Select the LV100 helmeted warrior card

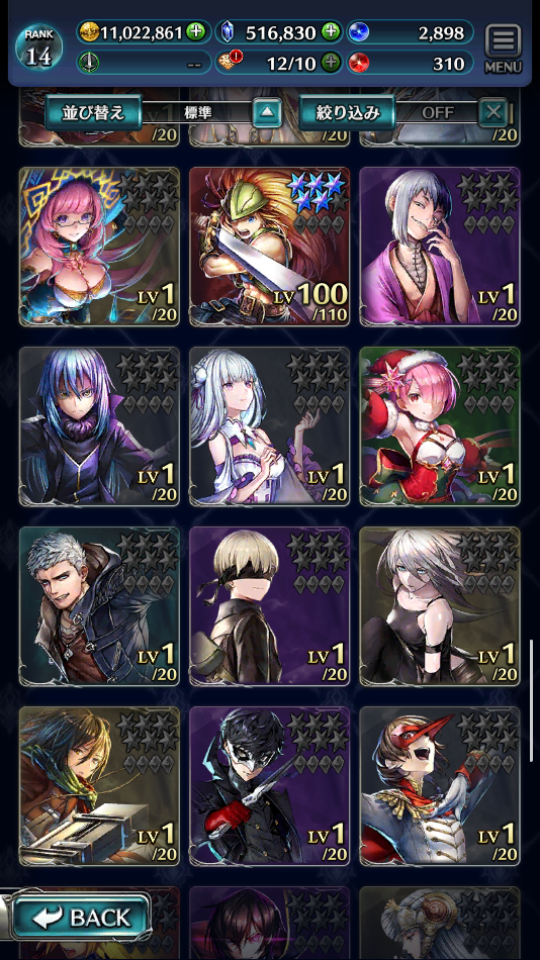269,247
